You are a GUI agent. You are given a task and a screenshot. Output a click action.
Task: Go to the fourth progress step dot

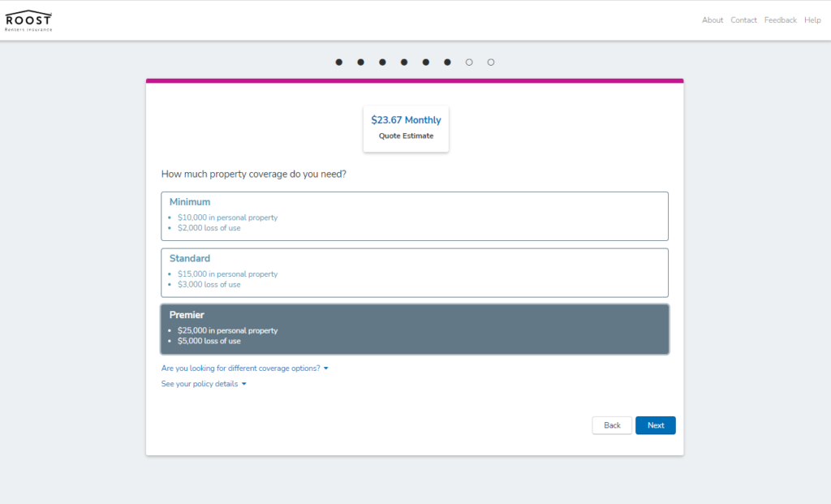404,62
